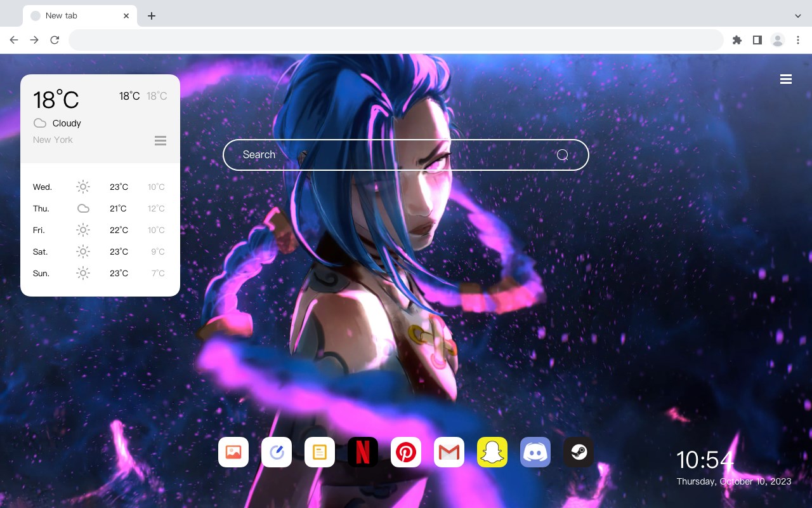The width and height of the screenshot is (812, 508).
Task: Click the search magnifier icon
Action: 562,155
